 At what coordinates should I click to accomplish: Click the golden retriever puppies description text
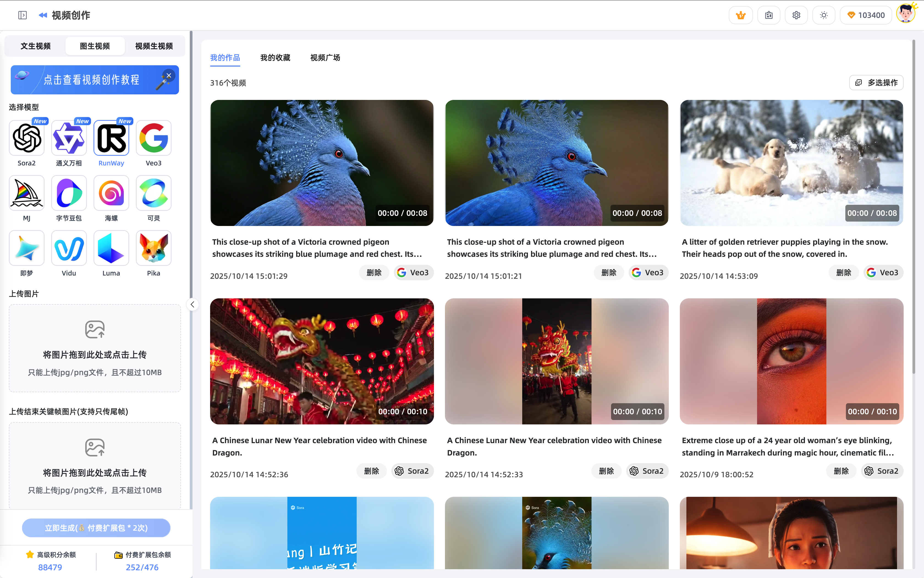[785, 248]
